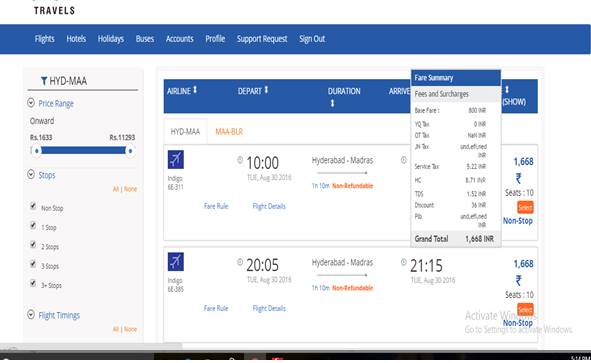Click the clock icon beside 21:15 arrival

[x=404, y=262]
